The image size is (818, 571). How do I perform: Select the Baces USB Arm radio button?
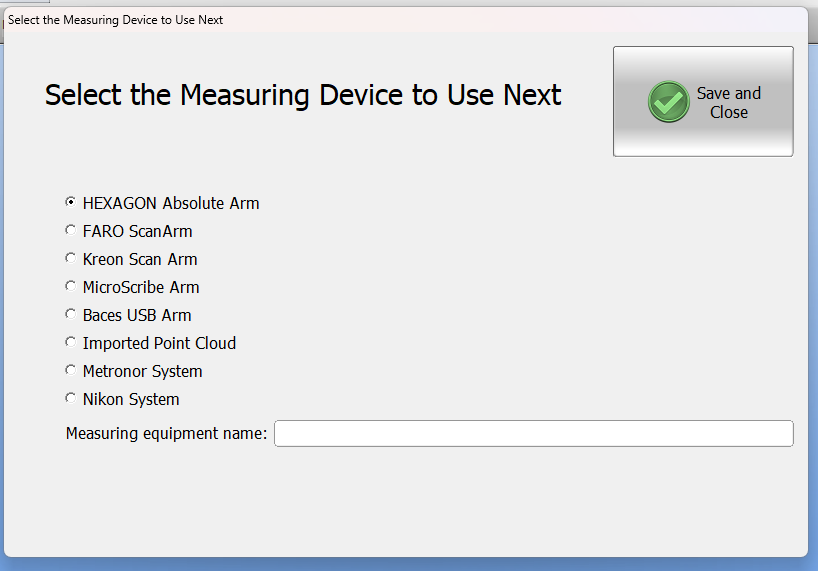pos(70,314)
